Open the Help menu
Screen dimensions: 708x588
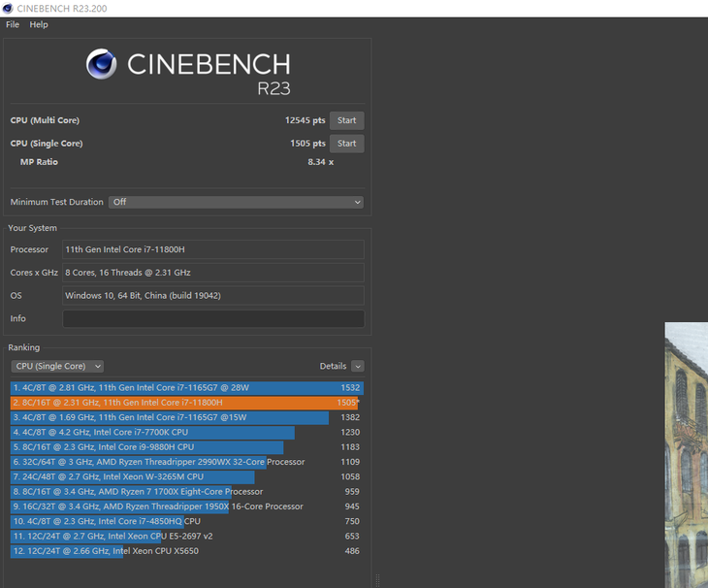coord(39,24)
